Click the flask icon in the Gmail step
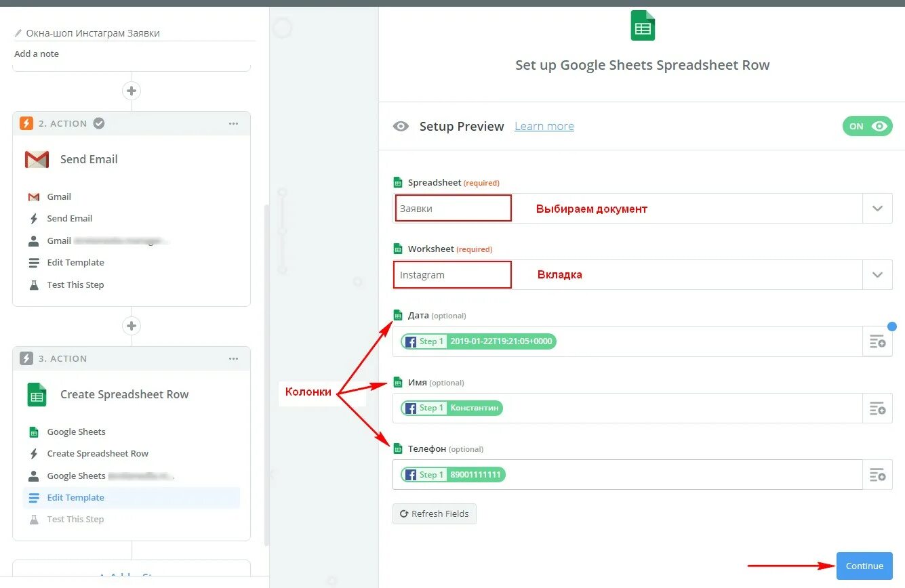 (34, 285)
